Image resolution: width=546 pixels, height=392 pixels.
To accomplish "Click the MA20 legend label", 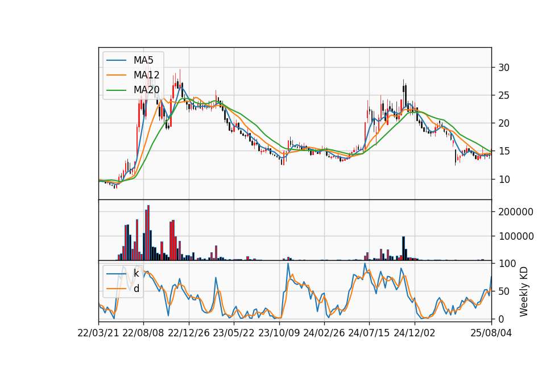I will click(x=146, y=90).
